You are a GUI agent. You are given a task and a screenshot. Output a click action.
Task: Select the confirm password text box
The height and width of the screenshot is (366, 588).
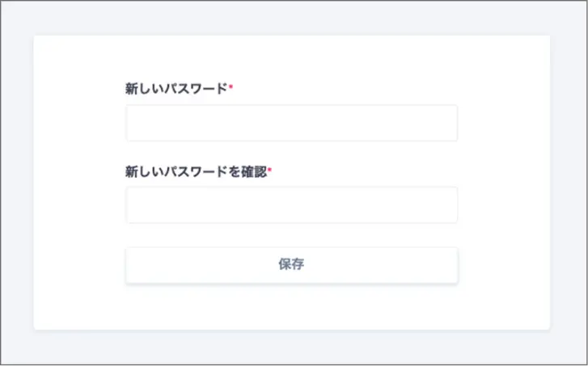(291, 205)
